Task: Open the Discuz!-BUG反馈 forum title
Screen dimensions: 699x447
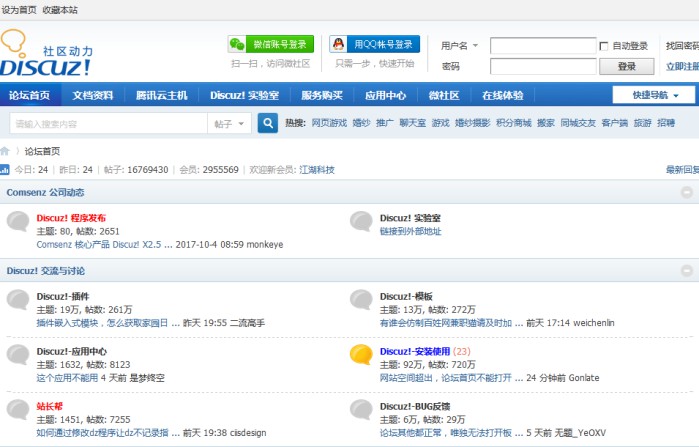Action: pyautogui.click(x=415, y=406)
